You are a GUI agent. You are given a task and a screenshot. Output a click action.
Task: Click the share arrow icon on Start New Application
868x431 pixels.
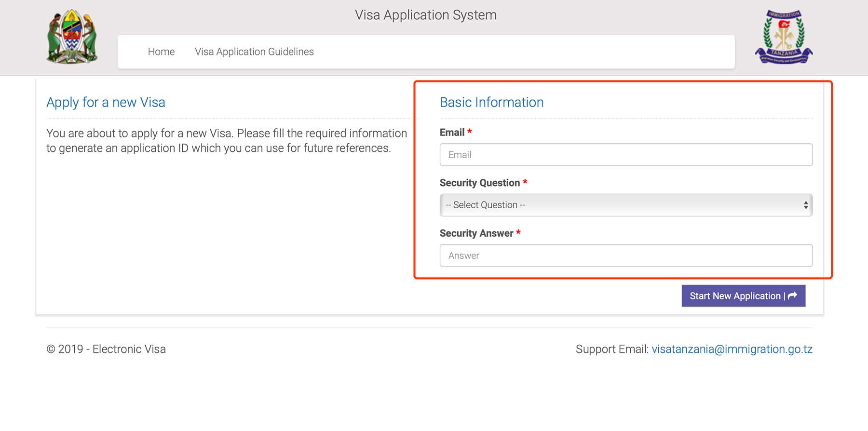(792, 296)
